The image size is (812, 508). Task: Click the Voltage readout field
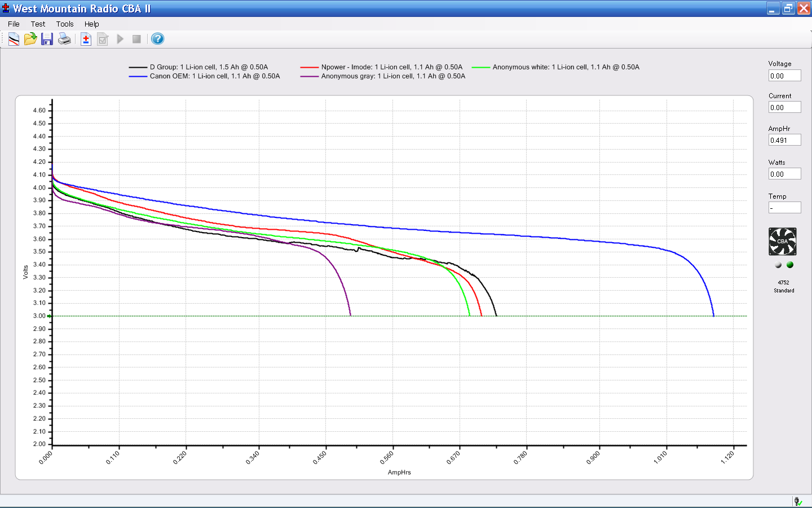(784, 76)
